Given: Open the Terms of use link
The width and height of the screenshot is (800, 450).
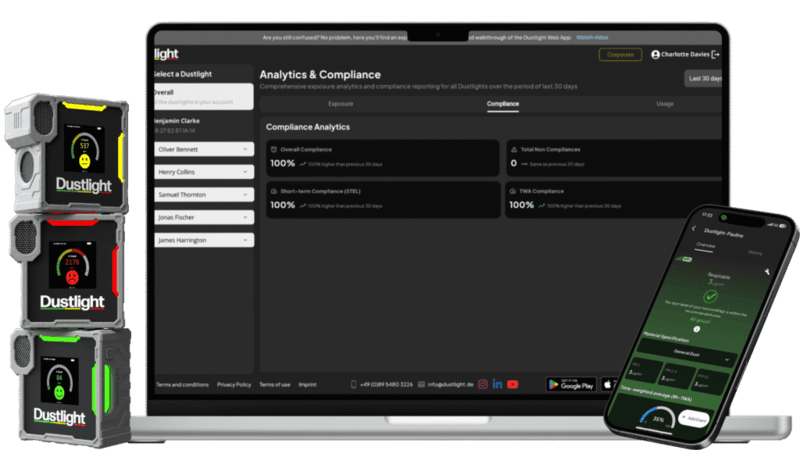Looking at the screenshot, I should coord(274,385).
